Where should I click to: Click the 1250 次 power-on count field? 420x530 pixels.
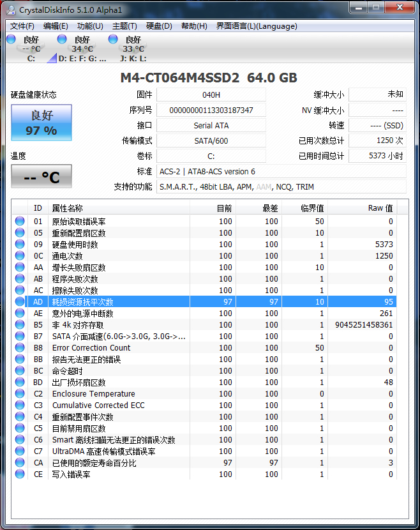click(x=377, y=140)
